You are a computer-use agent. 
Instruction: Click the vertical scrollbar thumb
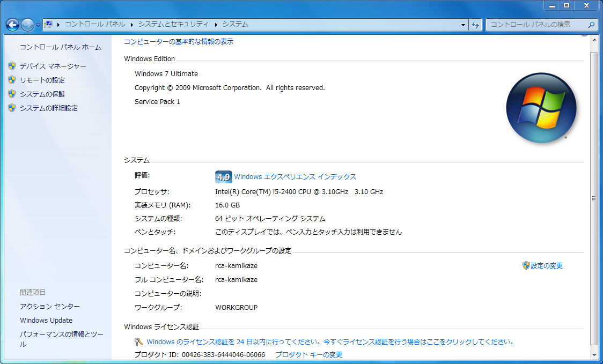pyautogui.click(x=594, y=198)
